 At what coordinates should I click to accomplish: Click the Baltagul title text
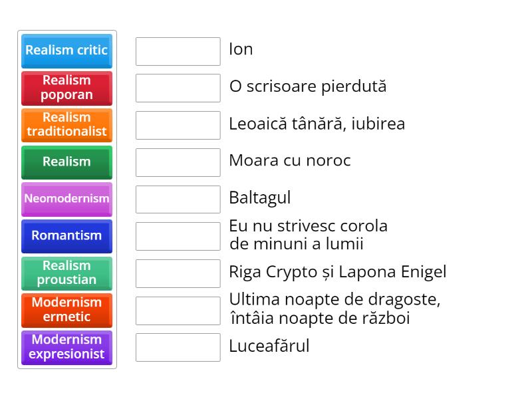[x=260, y=198]
